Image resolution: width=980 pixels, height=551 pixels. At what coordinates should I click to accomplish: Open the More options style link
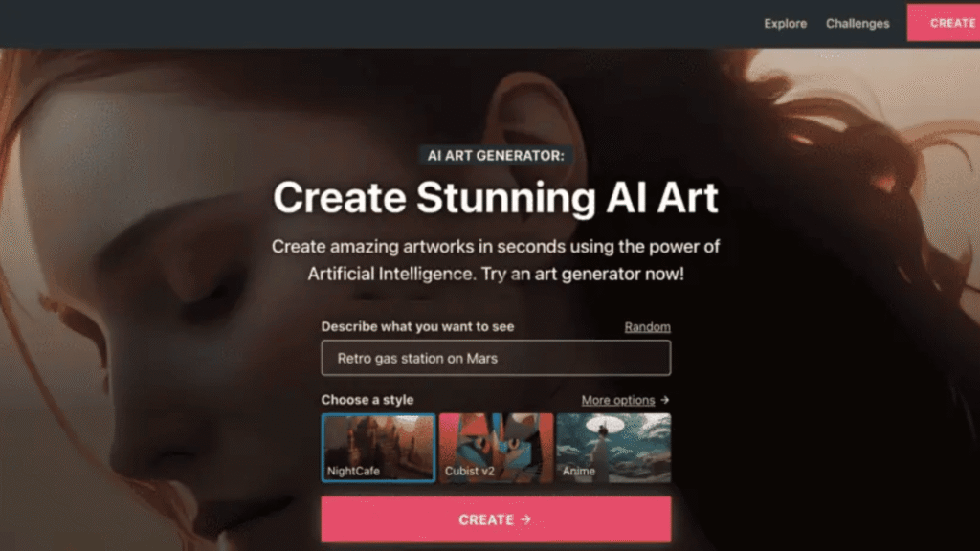pos(617,400)
